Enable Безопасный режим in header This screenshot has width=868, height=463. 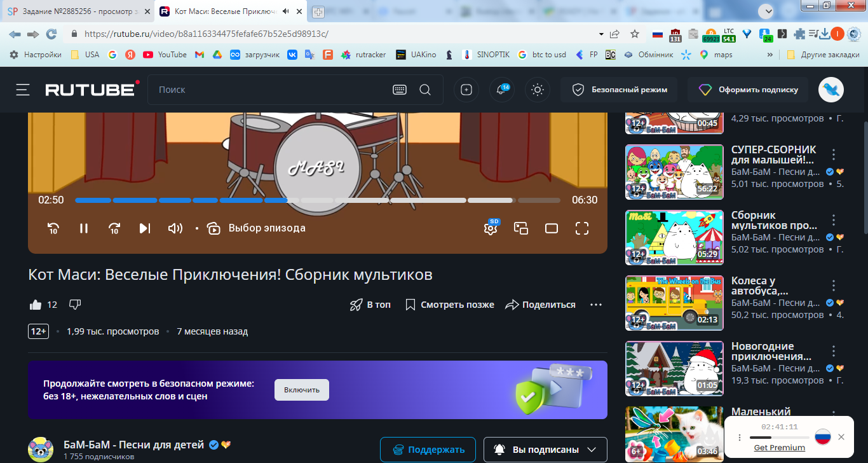619,90
